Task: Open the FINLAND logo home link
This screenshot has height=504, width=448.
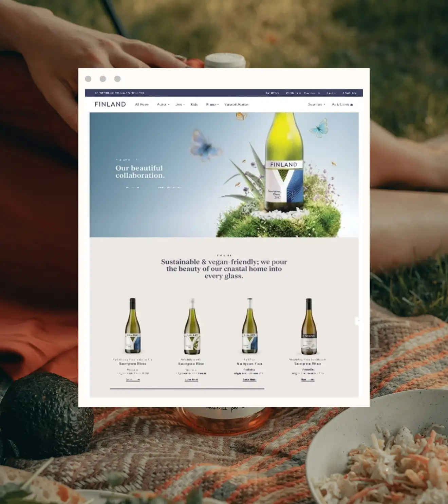Action: pos(110,104)
